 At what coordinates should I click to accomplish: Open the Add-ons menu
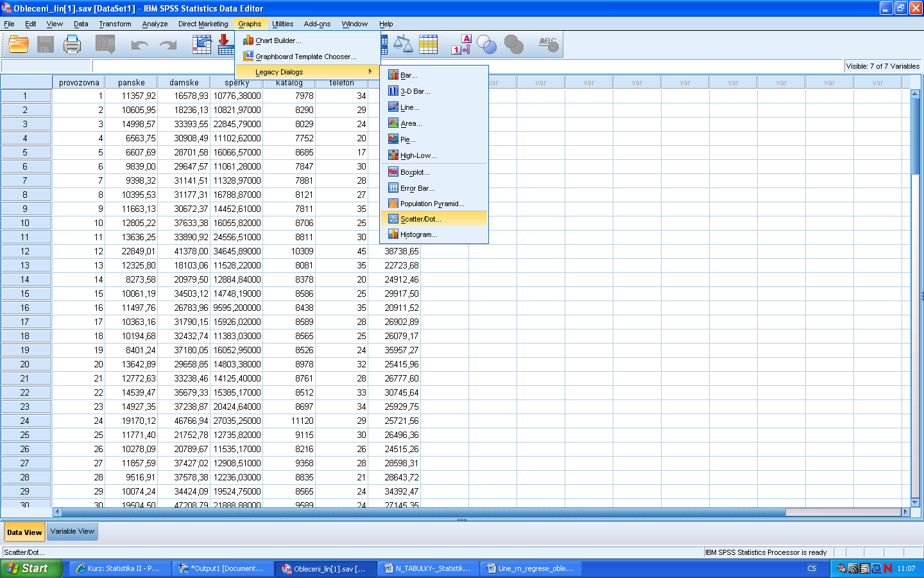click(x=317, y=24)
